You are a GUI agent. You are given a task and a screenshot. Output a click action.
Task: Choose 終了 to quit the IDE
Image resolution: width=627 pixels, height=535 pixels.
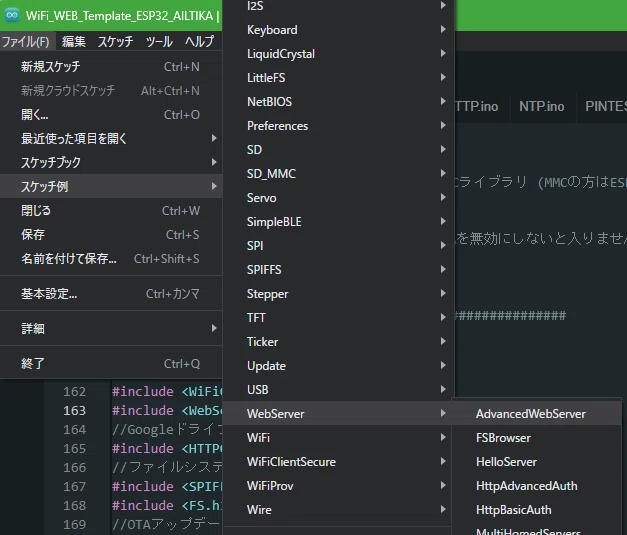[x=111, y=363]
